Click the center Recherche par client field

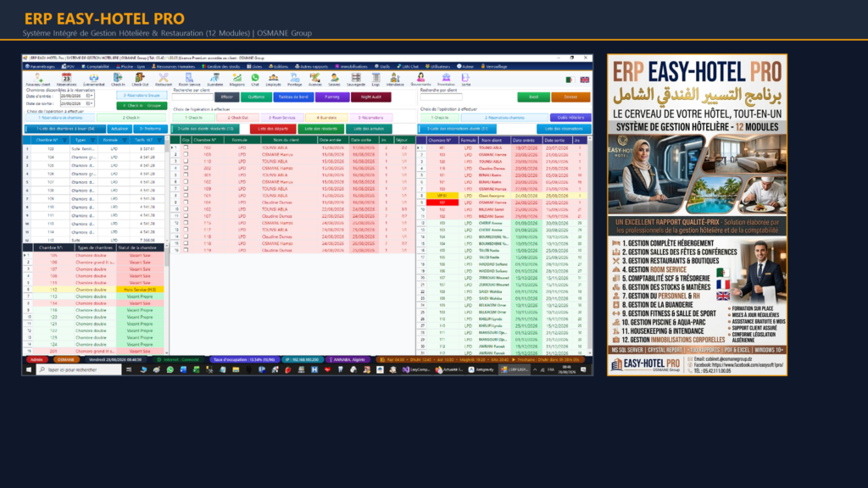[192, 97]
